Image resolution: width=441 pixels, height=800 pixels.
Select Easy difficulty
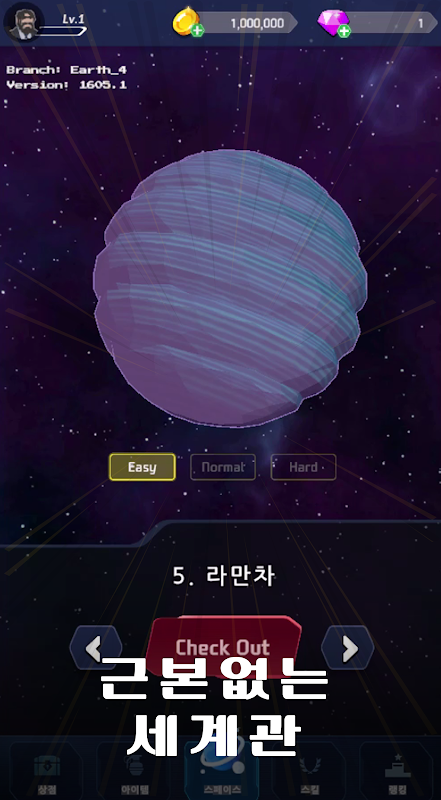point(142,467)
